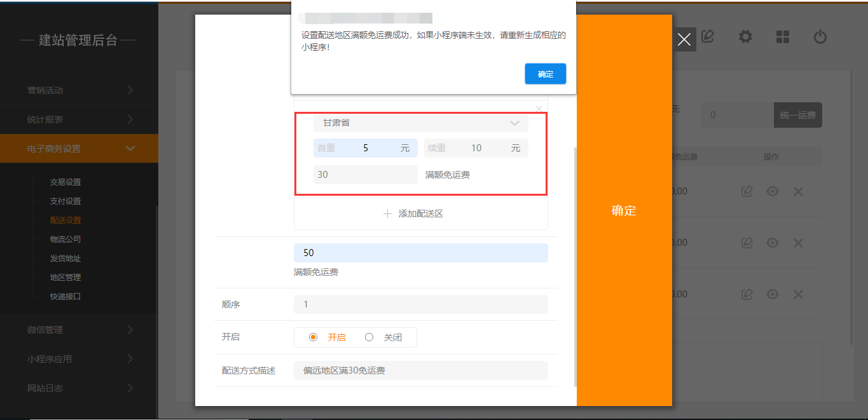Confirm the alert with blue 确定 button

(545, 74)
